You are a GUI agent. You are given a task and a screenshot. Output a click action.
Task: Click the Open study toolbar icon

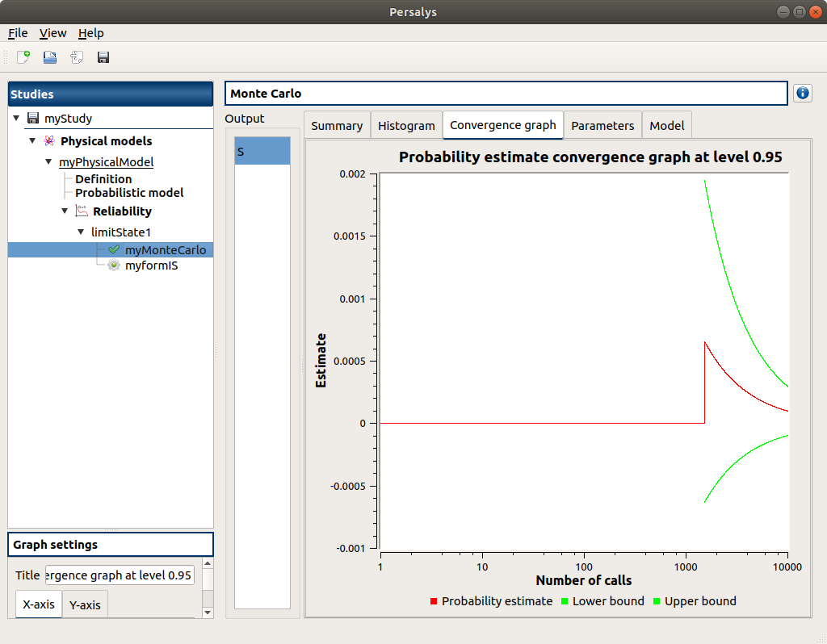[x=50, y=57]
